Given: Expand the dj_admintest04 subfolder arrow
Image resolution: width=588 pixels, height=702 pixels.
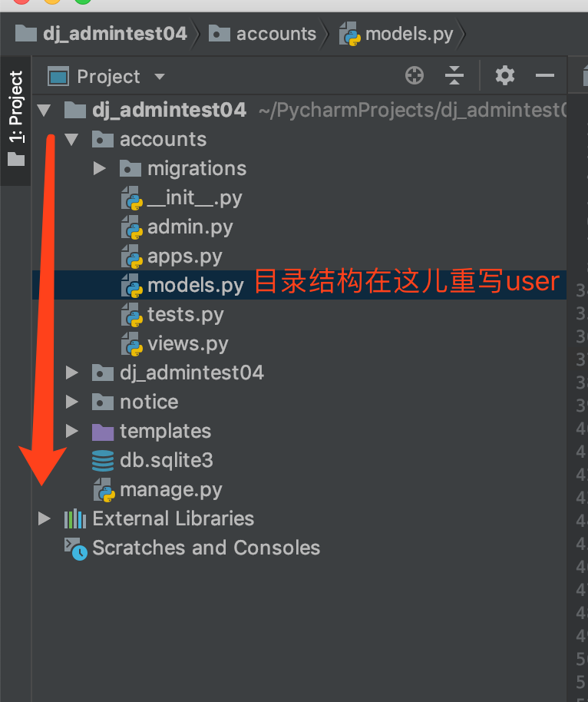Looking at the screenshot, I should [71, 373].
